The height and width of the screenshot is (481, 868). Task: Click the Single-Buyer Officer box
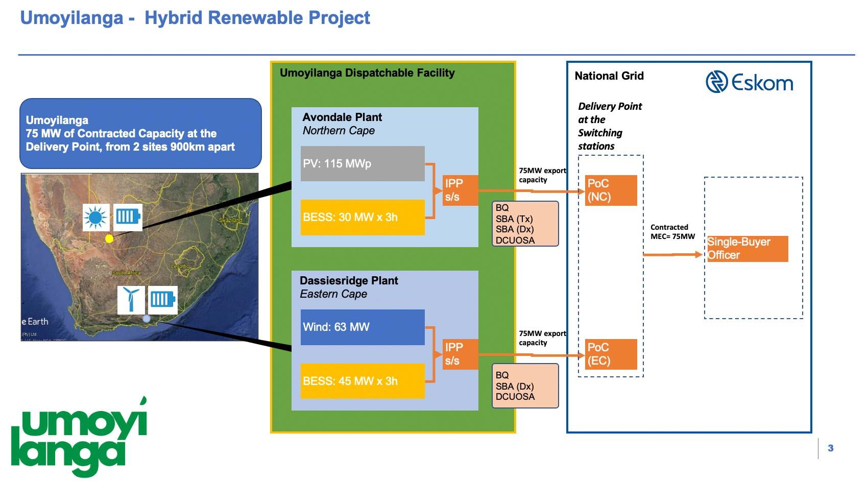click(x=747, y=249)
